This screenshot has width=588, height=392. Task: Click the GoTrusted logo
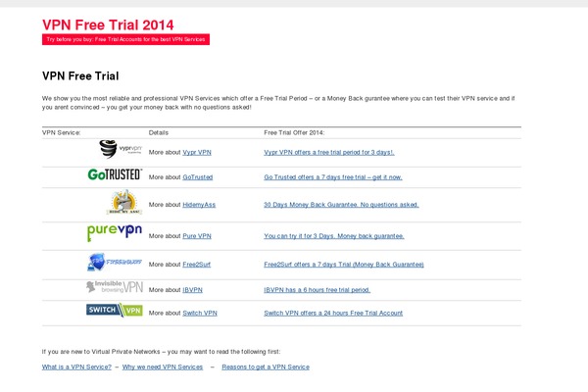tap(115, 174)
